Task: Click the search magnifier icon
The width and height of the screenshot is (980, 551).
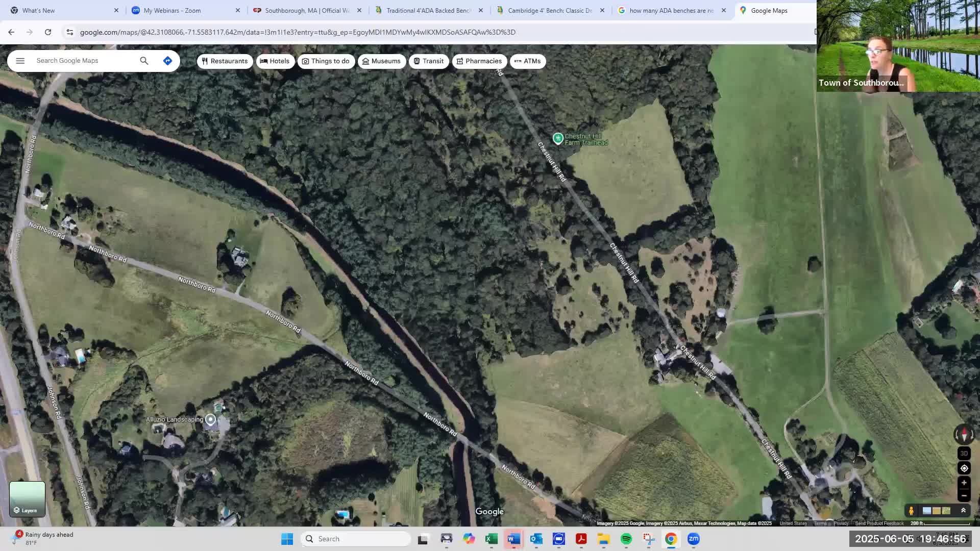Action: (x=144, y=61)
